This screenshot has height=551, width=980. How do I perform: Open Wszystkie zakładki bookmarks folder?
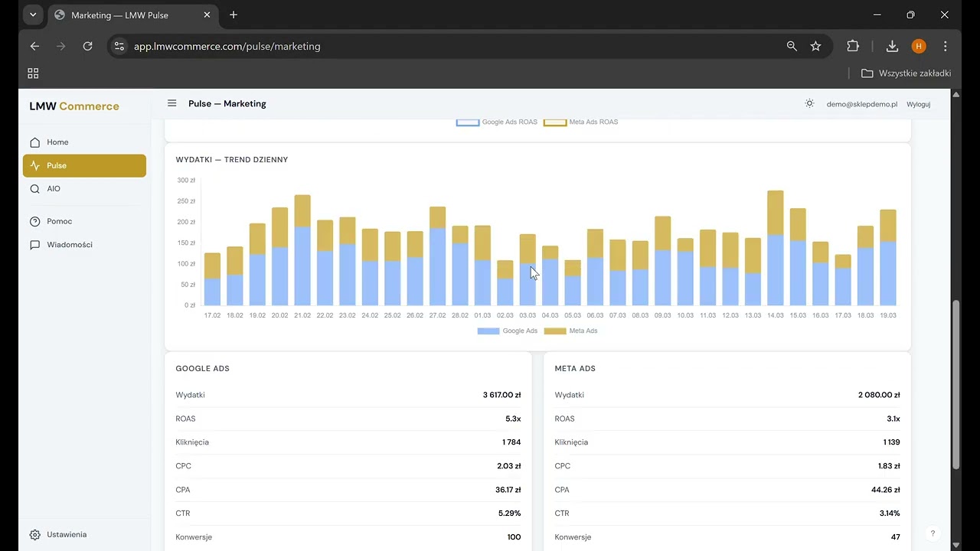(906, 73)
